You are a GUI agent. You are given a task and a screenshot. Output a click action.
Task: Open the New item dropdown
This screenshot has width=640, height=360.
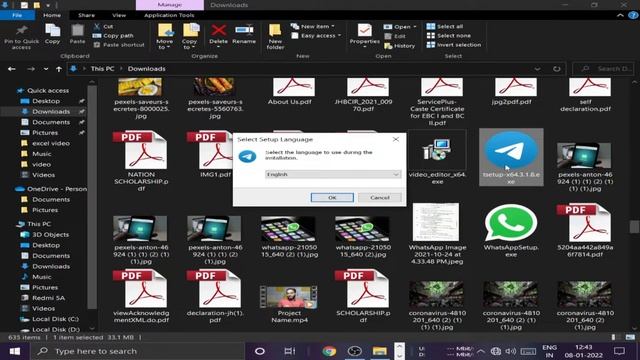pos(313,26)
